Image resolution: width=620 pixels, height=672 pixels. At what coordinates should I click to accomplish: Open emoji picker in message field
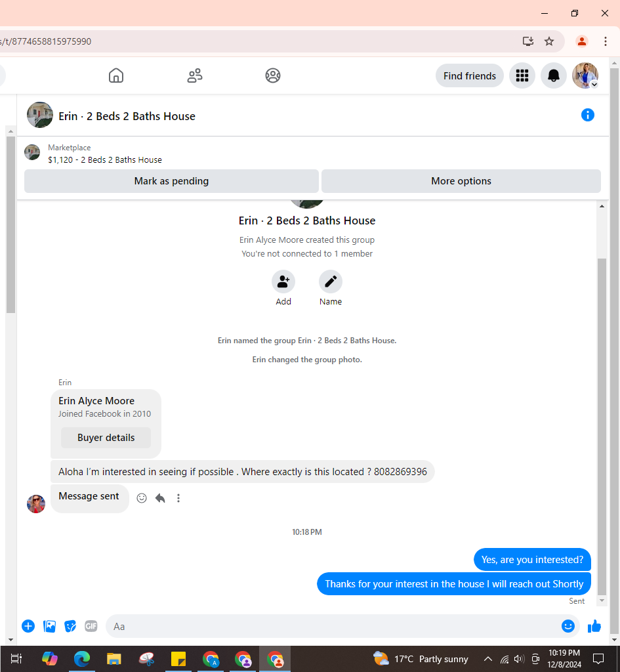click(568, 626)
